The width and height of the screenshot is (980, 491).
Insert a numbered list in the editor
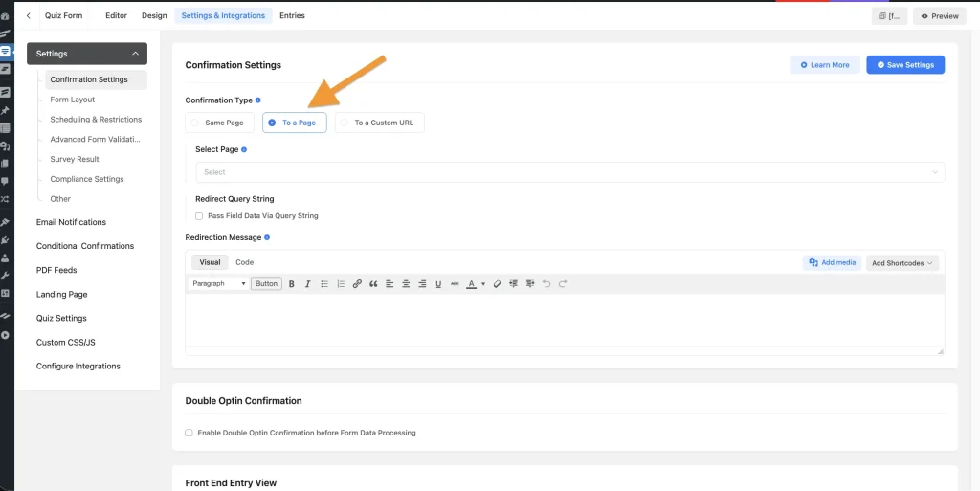341,284
